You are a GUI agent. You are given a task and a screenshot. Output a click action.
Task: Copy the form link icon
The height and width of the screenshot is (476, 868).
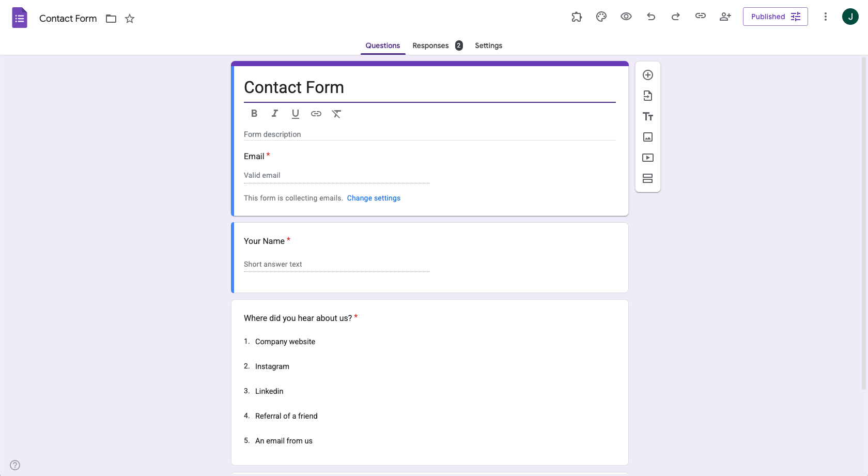click(700, 17)
